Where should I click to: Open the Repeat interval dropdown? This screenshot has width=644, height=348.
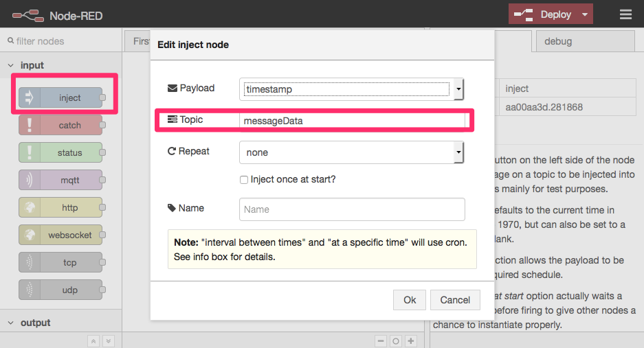[352, 152]
